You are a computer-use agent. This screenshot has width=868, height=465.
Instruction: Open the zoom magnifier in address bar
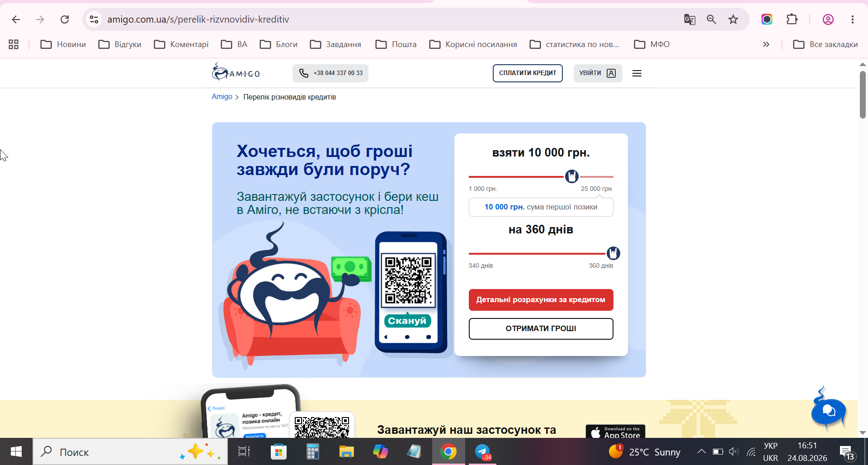pyautogui.click(x=712, y=19)
